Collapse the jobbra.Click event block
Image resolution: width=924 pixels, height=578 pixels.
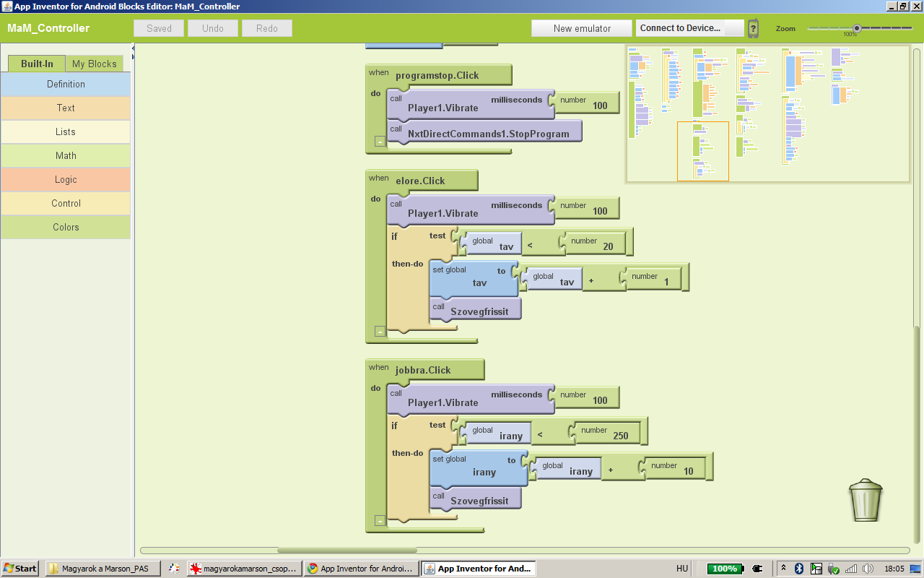(380, 521)
